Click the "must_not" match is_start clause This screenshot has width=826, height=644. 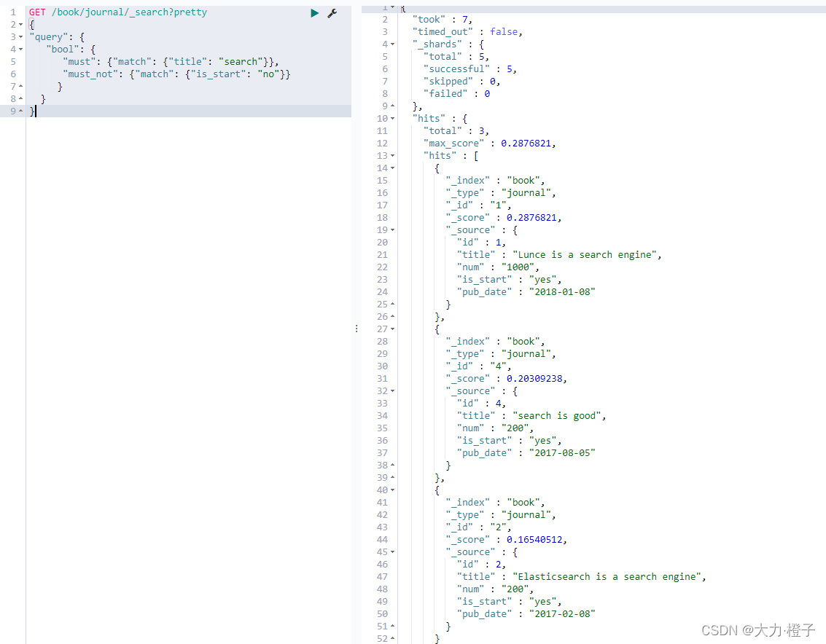[x=176, y=74]
